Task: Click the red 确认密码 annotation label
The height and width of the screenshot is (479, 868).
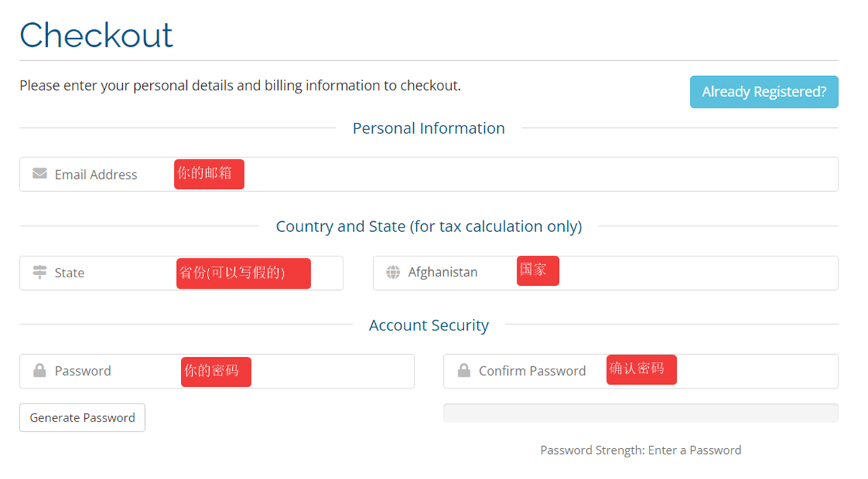Action: pos(641,370)
